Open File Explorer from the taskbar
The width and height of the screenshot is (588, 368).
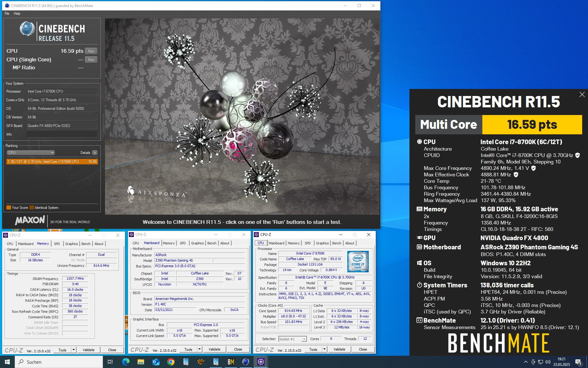coord(141,362)
